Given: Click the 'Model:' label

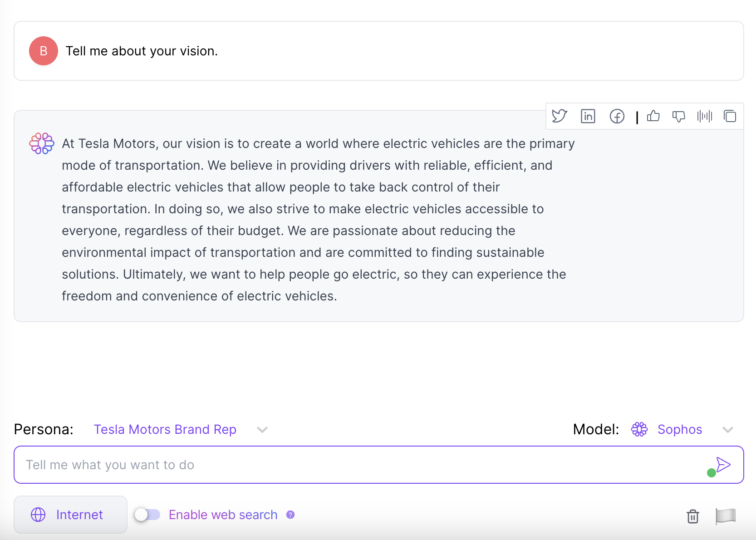Looking at the screenshot, I should [596, 429].
